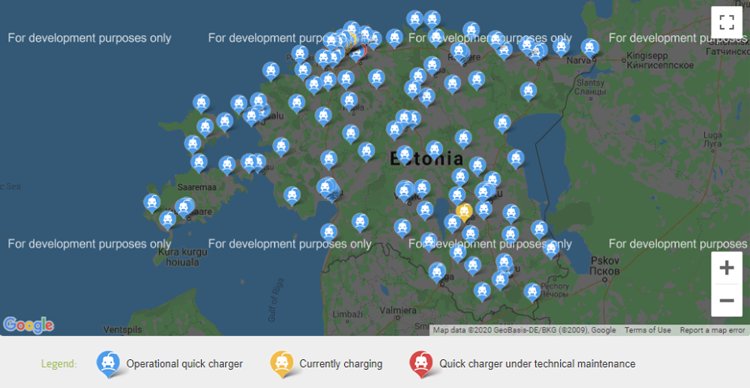750x388 pixels.
Task: Zoom in the map with plus button
Action: coord(727,268)
